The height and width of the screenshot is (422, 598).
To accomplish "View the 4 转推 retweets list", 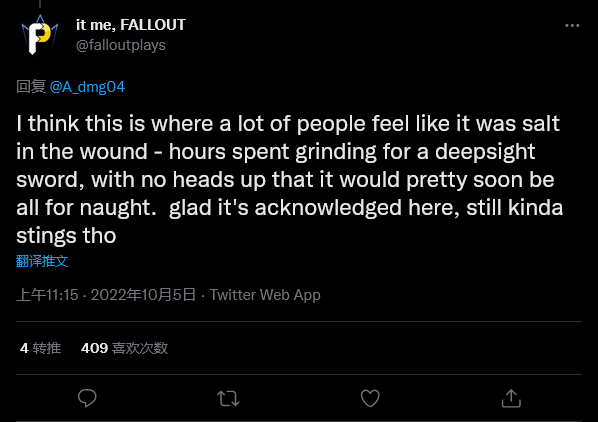I will 40,348.
